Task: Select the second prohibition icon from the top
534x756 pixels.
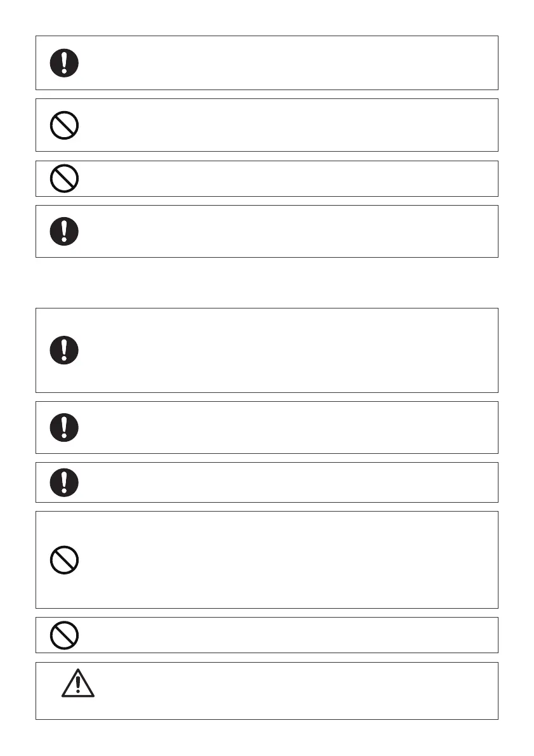Action: [x=64, y=178]
